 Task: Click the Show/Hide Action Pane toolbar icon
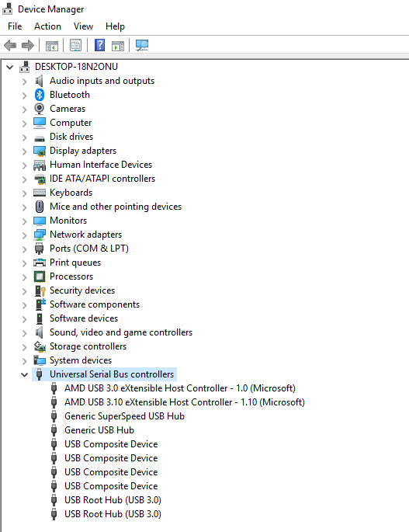pyautogui.click(x=118, y=46)
